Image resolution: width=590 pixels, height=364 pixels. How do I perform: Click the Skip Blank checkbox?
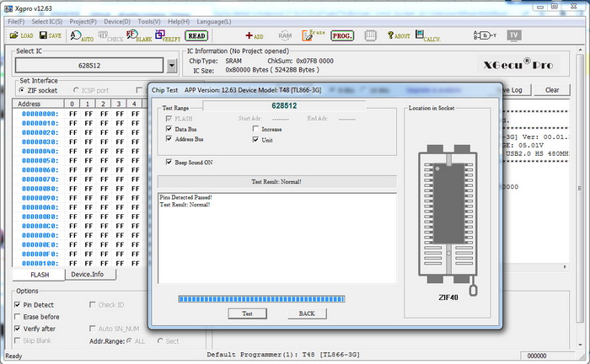click(17, 340)
